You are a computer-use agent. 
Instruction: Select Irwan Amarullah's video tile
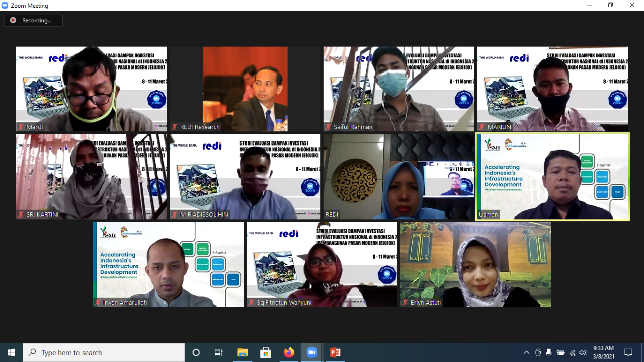coord(168,264)
